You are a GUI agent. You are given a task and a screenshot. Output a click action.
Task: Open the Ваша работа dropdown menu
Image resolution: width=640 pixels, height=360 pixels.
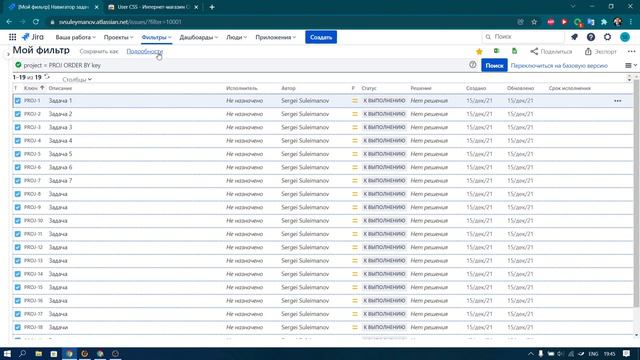[76, 37]
